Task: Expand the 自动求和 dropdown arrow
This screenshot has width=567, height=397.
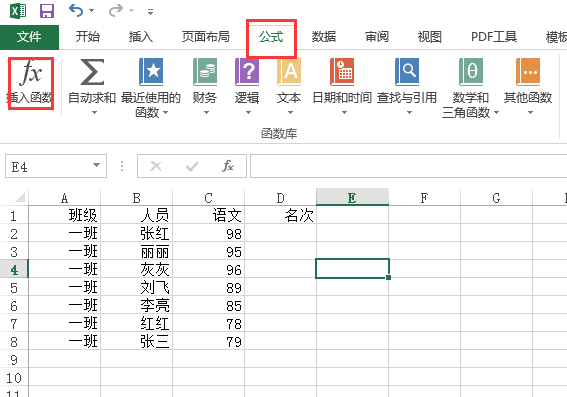Action: pos(94,112)
